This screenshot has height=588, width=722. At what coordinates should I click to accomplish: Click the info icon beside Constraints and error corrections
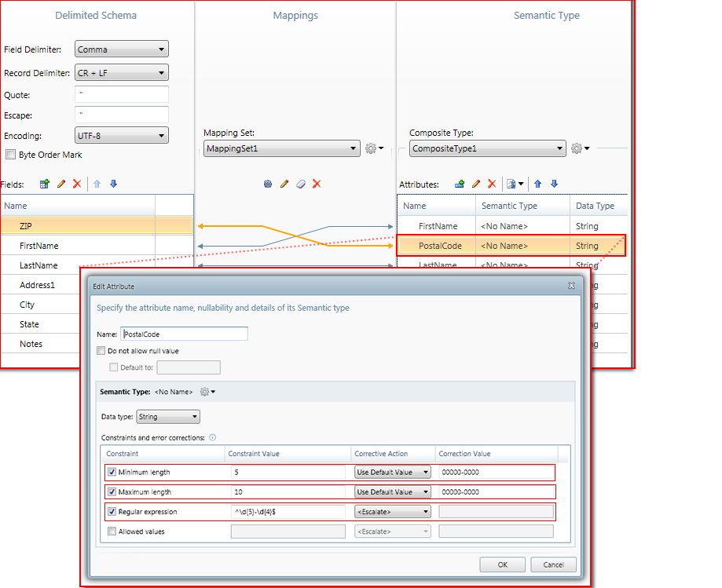(x=213, y=437)
